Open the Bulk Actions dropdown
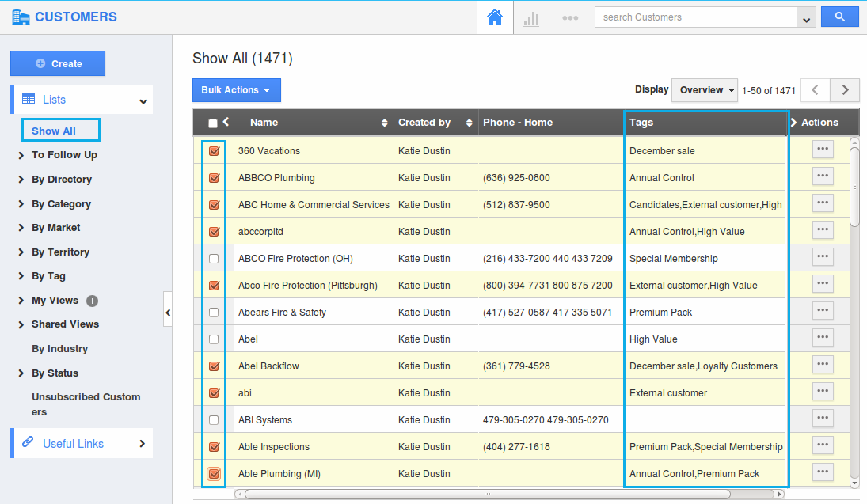867x504 pixels. (x=236, y=90)
